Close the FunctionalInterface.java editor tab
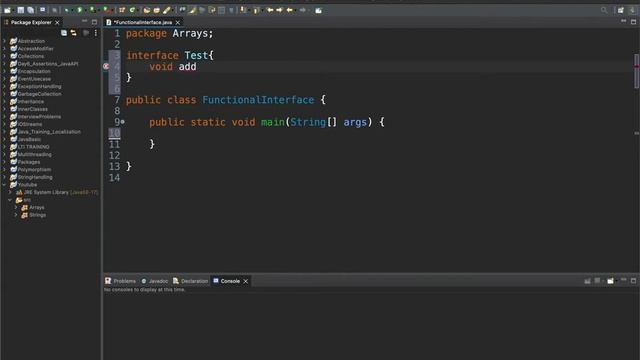The width and height of the screenshot is (640, 360). coord(178,22)
